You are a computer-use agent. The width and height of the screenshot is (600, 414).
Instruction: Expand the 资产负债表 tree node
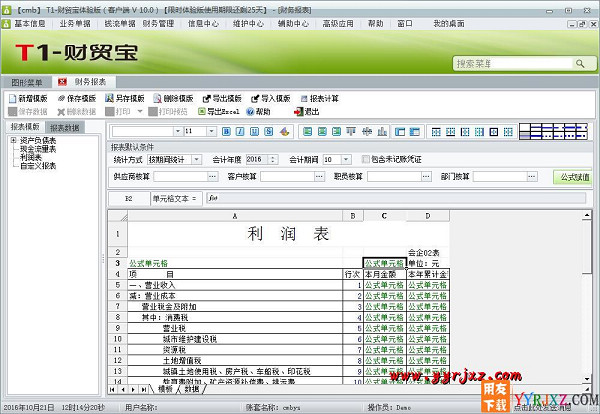tap(14, 140)
